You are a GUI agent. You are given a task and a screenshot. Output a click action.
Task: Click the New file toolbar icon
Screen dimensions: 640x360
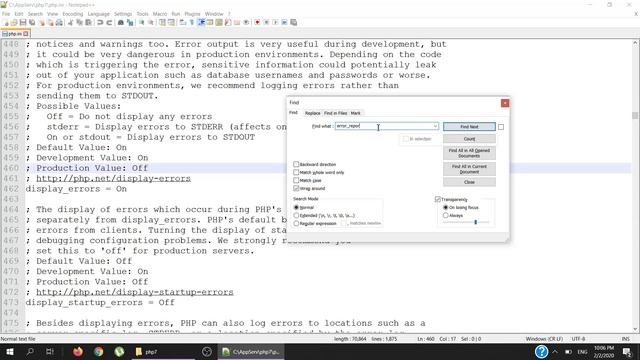click(x=6, y=23)
